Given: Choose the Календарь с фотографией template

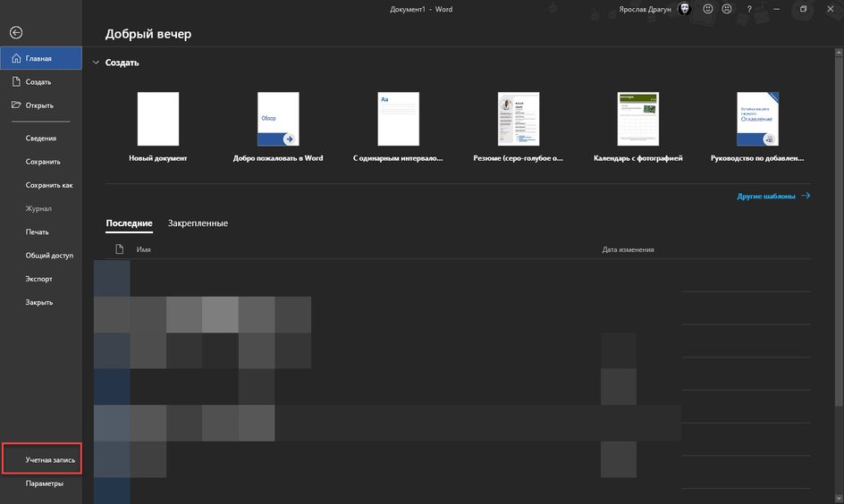Looking at the screenshot, I should 637,127.
